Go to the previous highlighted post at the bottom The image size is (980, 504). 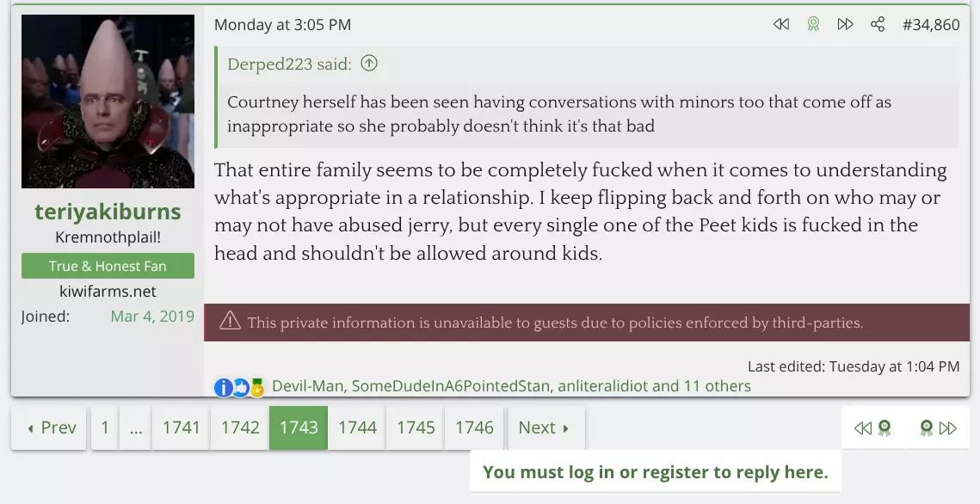click(872, 428)
